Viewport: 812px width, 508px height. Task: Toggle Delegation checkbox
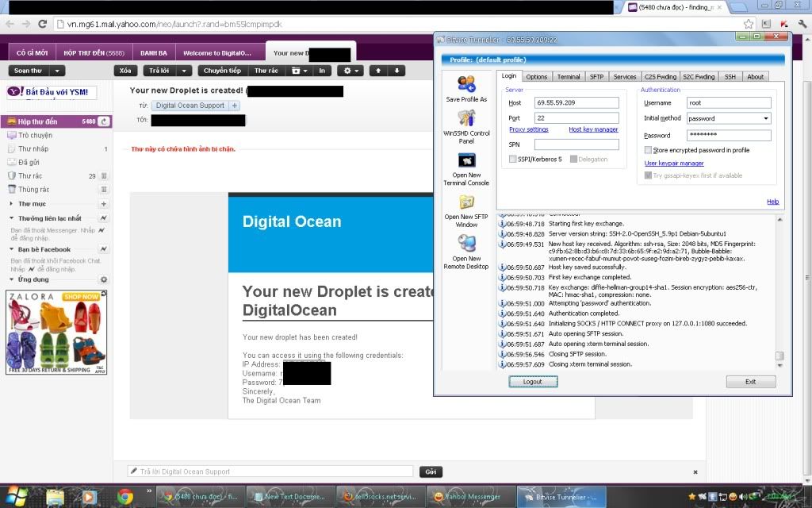click(x=573, y=159)
